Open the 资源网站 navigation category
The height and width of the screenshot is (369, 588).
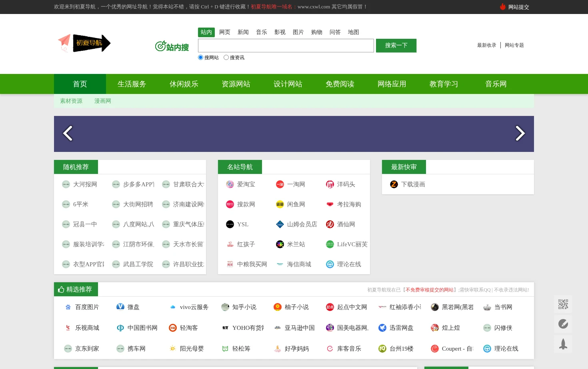(236, 84)
